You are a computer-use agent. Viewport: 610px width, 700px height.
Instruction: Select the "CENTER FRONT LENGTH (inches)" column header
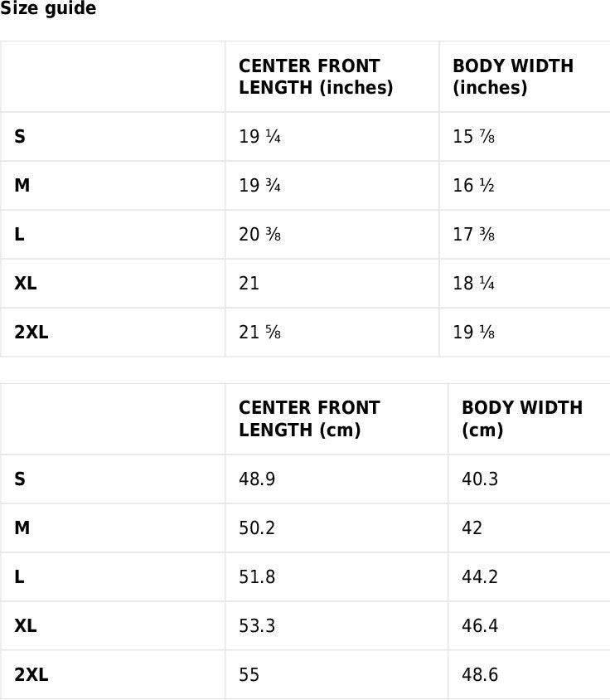[316, 77]
